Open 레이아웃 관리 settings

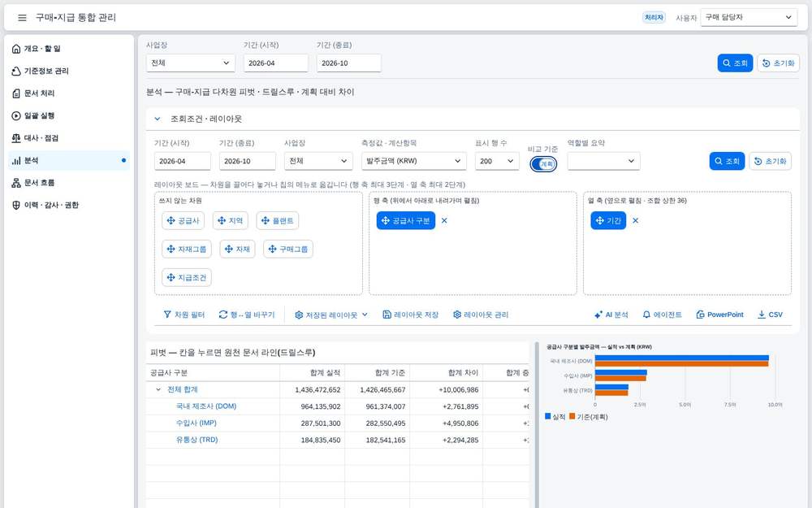[481, 315]
